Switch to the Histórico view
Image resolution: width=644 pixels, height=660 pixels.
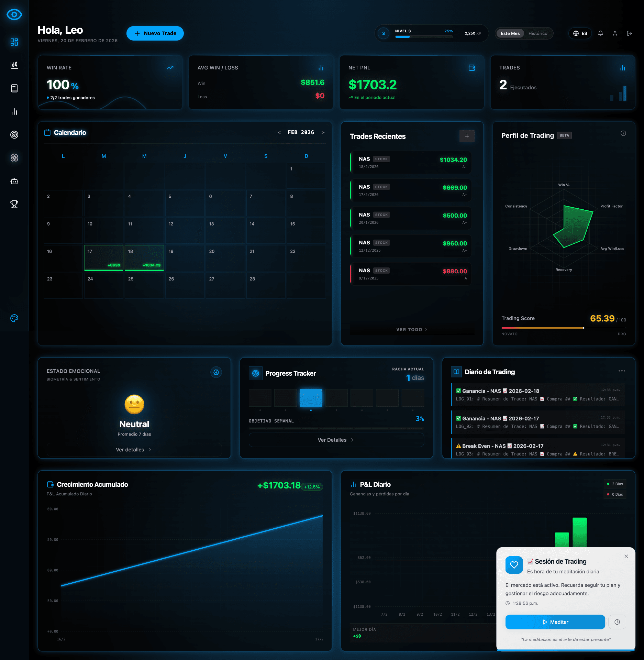538,33
